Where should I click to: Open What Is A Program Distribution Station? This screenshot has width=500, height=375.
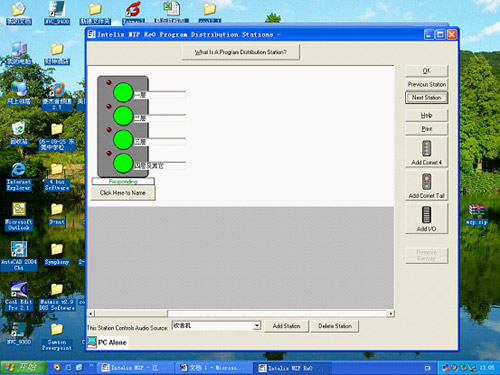(241, 52)
